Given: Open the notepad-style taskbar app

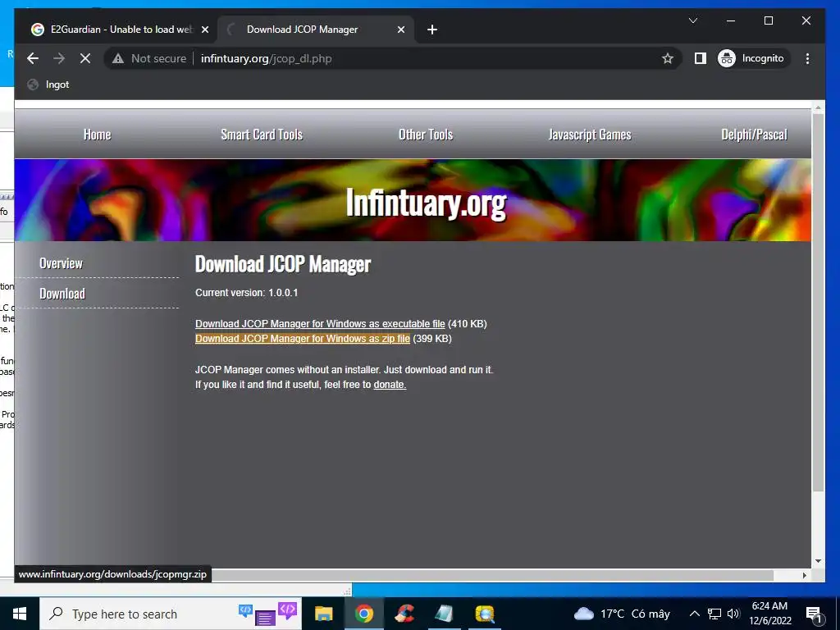Looking at the screenshot, I should (444, 614).
